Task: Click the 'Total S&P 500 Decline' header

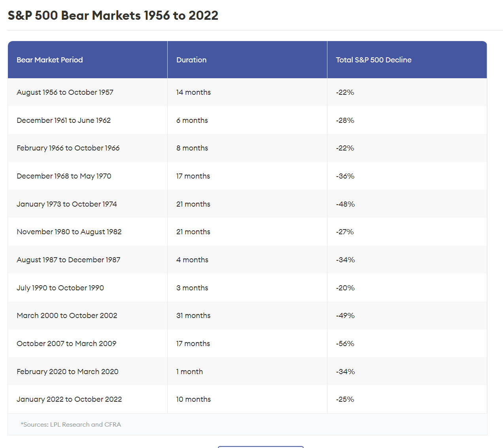Action: click(373, 60)
